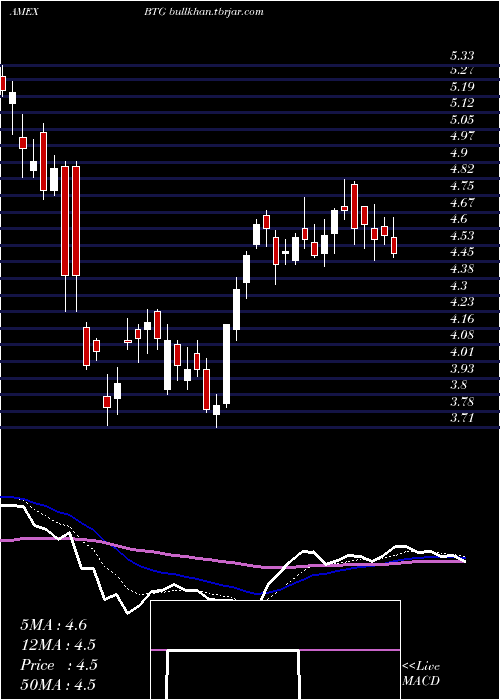Select the 4.45 price axis label

(462, 252)
